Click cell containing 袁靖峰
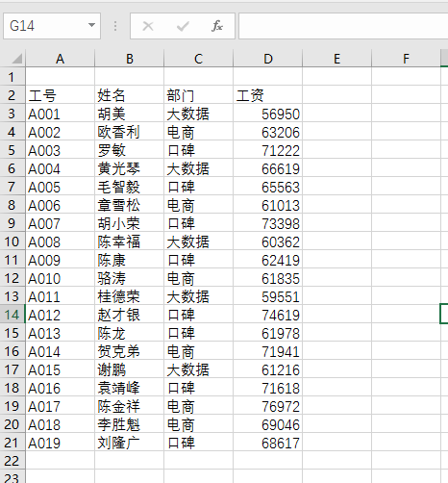The image size is (448, 483). coord(130,387)
